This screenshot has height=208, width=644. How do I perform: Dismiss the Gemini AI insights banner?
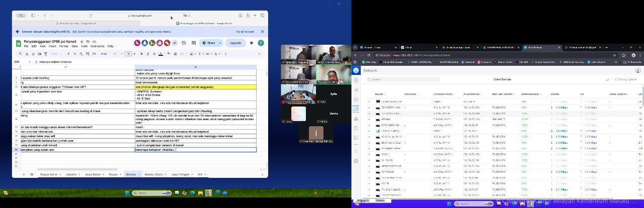coord(262,32)
